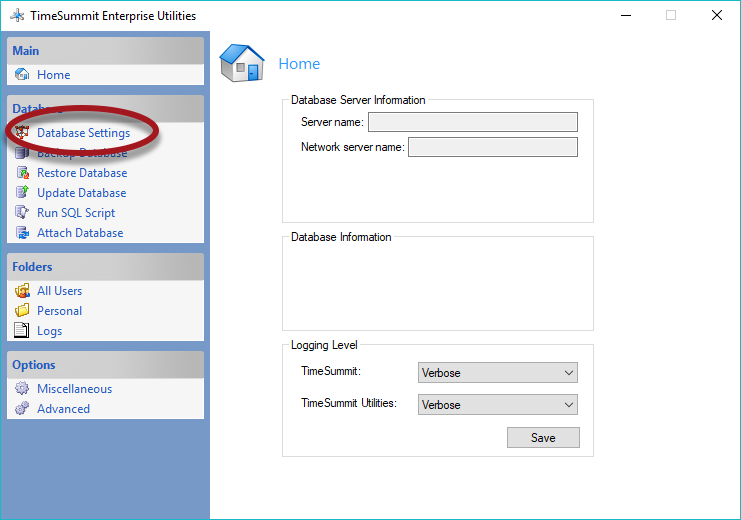Click the large house icon beside Home heading
741x520 pixels.
(x=242, y=63)
